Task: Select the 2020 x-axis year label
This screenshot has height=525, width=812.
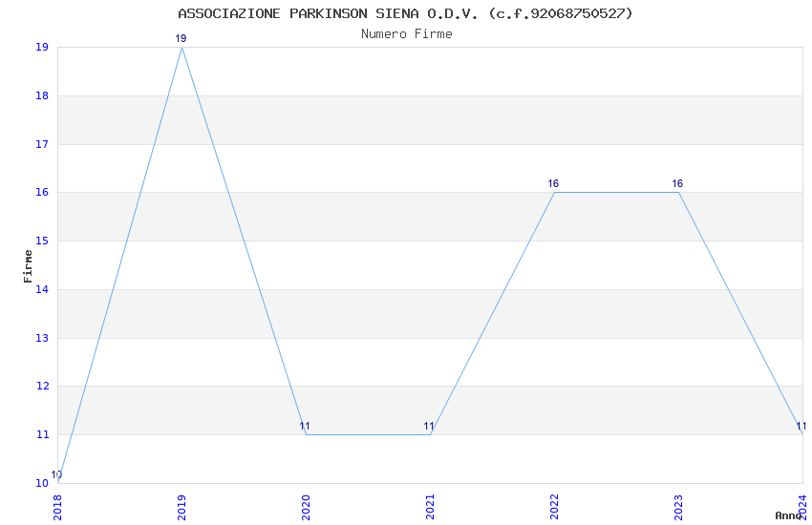Action: coord(306,508)
